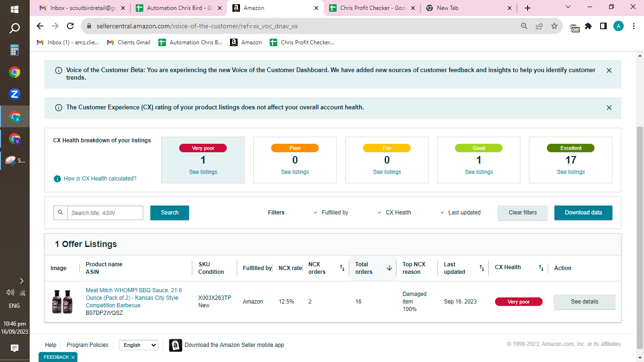644x362 pixels.
Task: See listings under Fair CX Health
Action: 387,172
